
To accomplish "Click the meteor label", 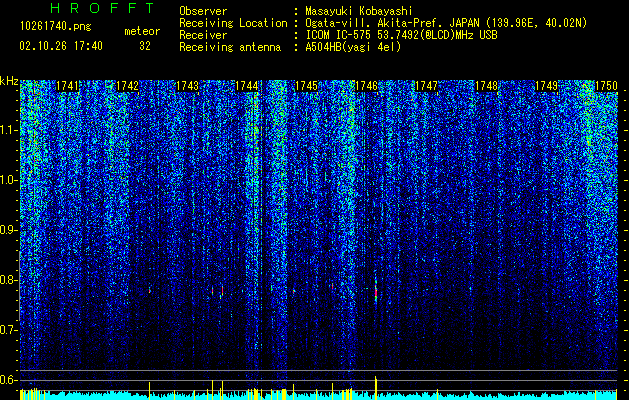I will (142, 31).
